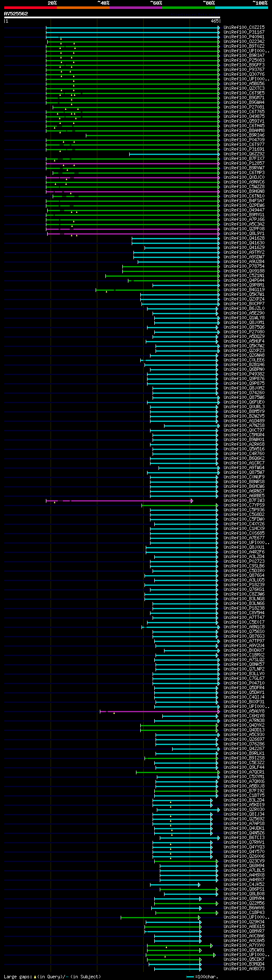The height and width of the screenshot is (980, 272).
Task: Open hit UniRef100_C5Z1N1
Action: pyautogui.click(x=244, y=276)
